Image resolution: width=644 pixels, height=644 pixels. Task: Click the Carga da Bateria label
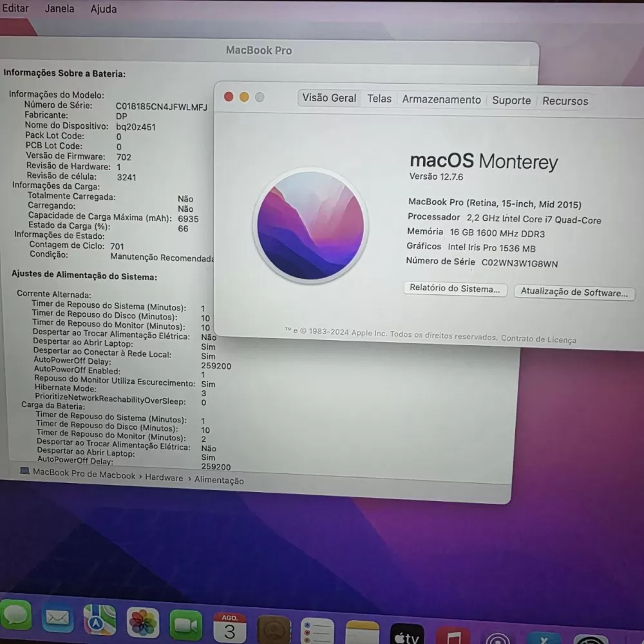coord(53,406)
